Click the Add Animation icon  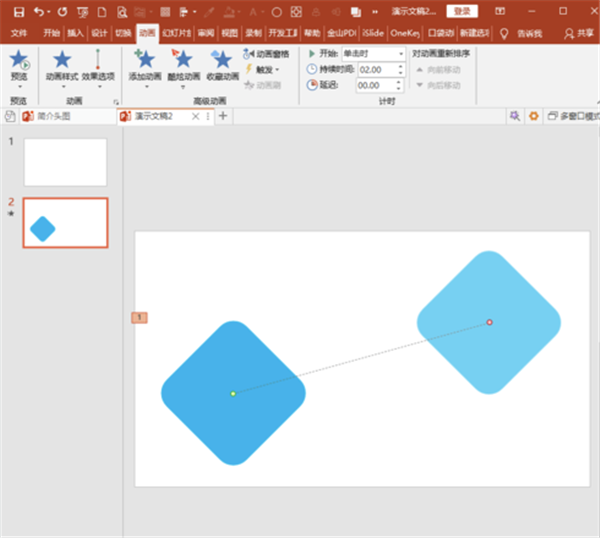click(x=144, y=63)
